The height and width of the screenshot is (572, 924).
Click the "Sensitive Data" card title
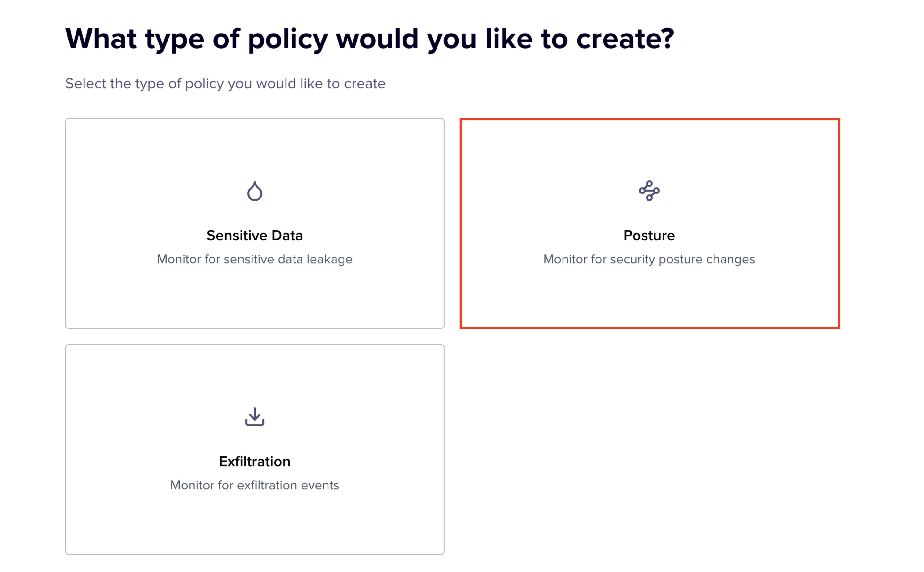click(x=255, y=235)
